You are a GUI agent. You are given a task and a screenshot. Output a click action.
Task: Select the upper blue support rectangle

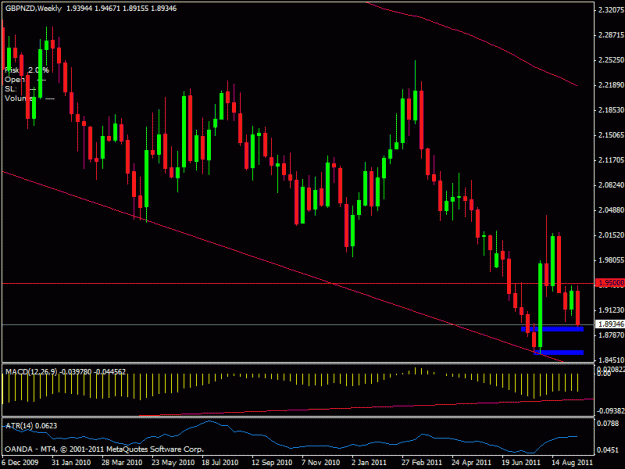pyautogui.click(x=552, y=329)
